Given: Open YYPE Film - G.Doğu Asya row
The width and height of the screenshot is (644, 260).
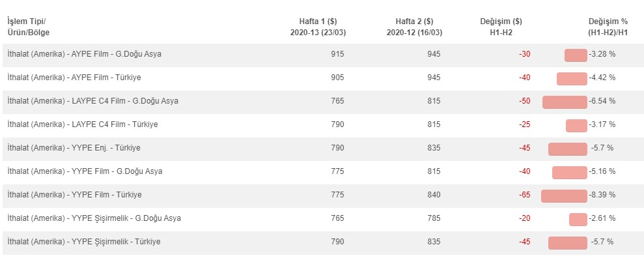Looking at the screenshot, I should [x=322, y=171].
